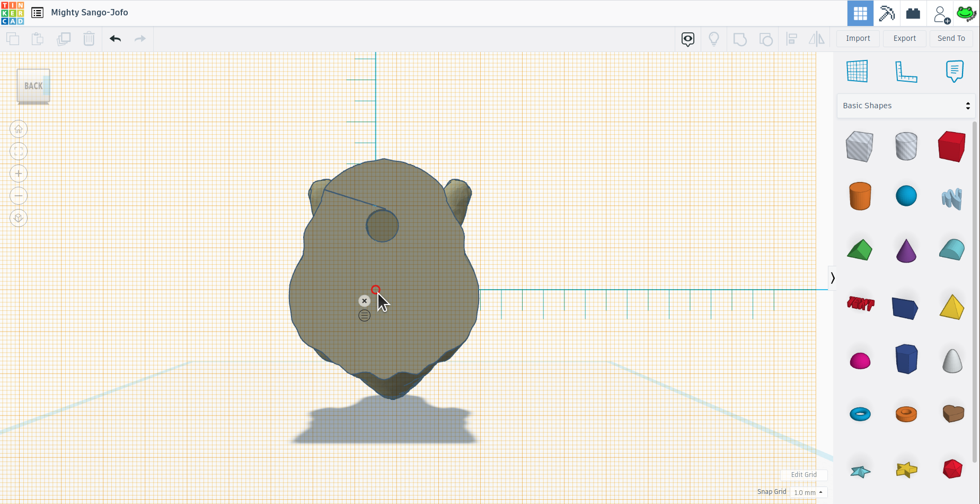
Task: Select the Ruler tool
Action: (906, 72)
